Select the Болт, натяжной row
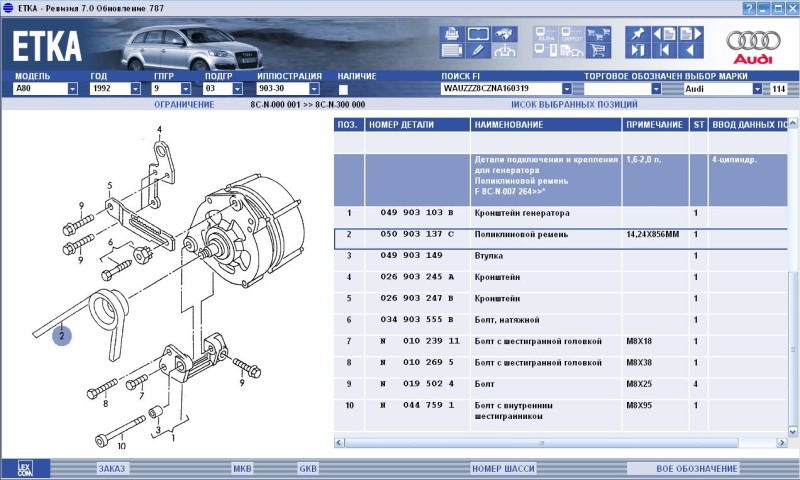The image size is (800, 480). click(561, 324)
